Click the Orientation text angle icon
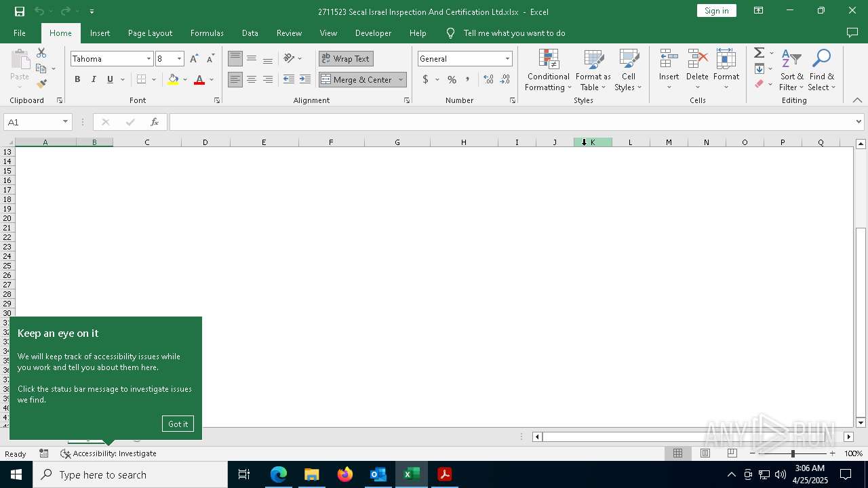 289,58
